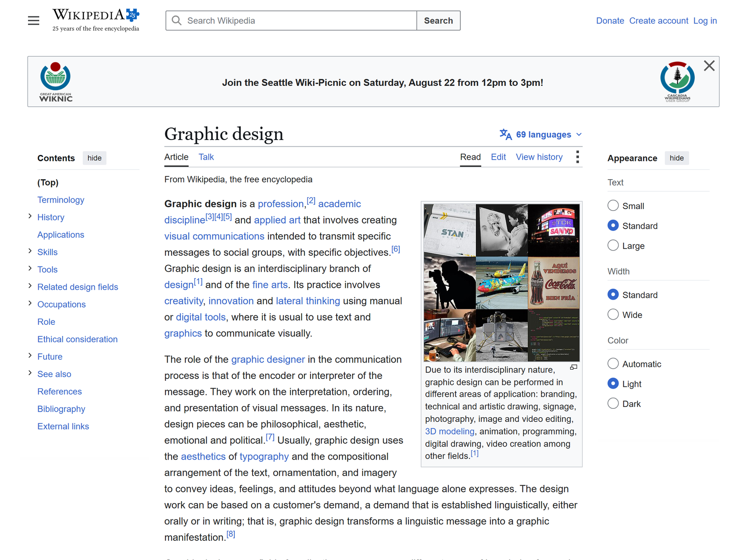This screenshot has height=560, width=747.
Task: Go to Terminology in contents
Action: point(61,200)
